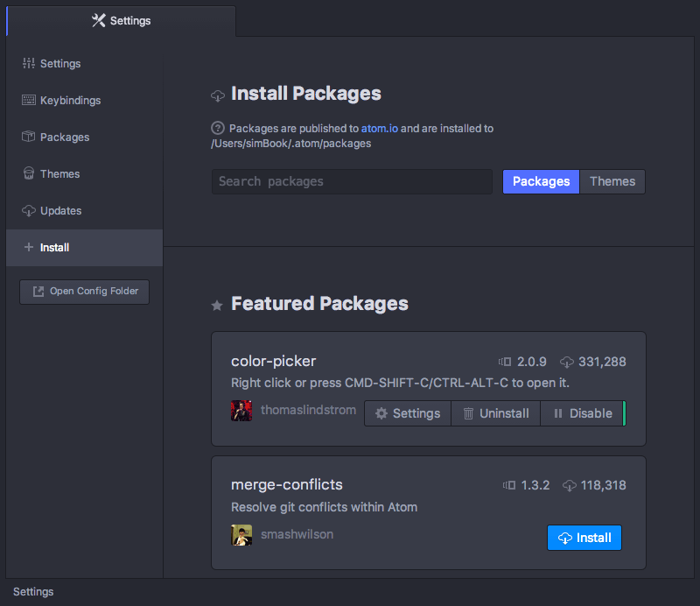Select the Packages icon in the sidebar
This screenshot has width=700, height=606.
pos(29,137)
